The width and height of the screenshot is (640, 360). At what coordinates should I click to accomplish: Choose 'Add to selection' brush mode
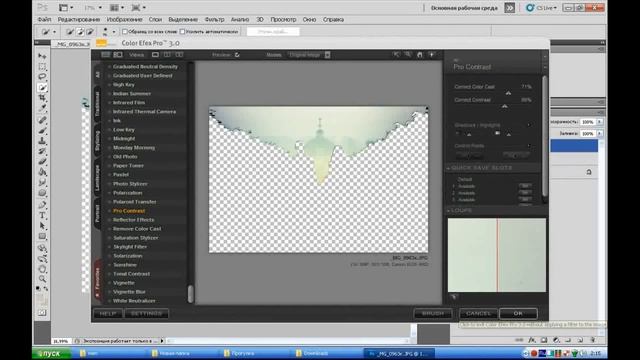pos(80,31)
